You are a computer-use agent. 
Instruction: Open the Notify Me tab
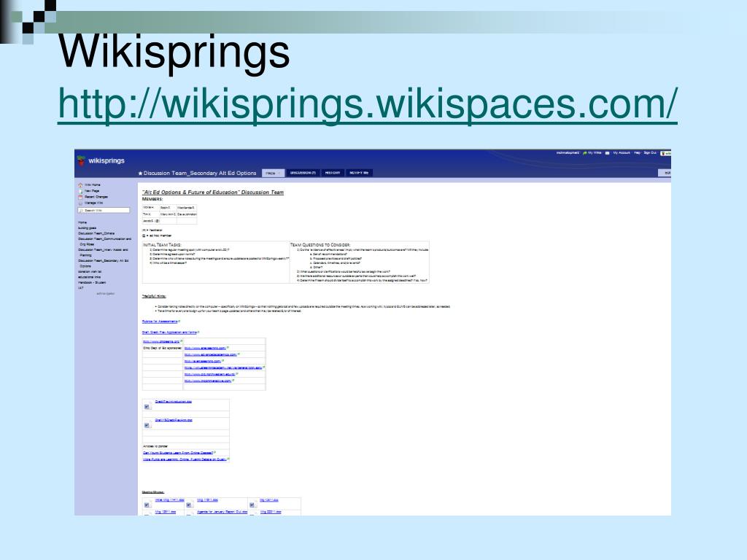359,173
